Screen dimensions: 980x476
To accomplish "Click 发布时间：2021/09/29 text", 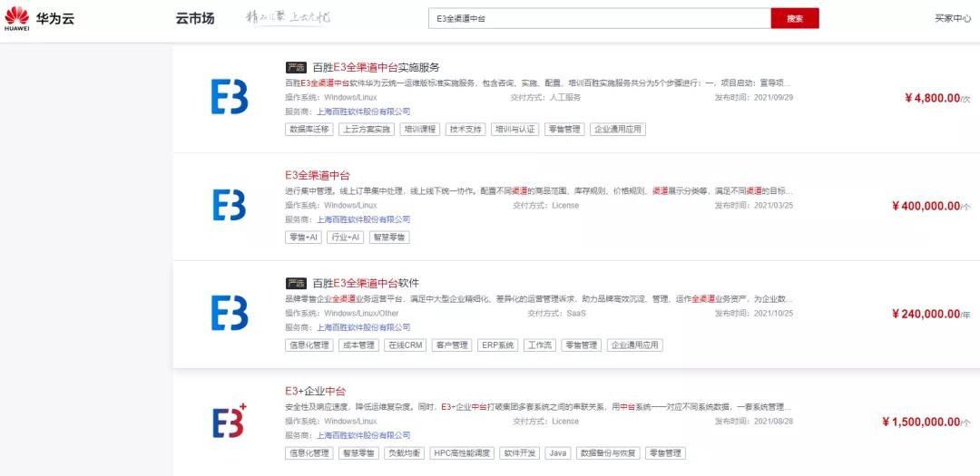I will point(754,97).
